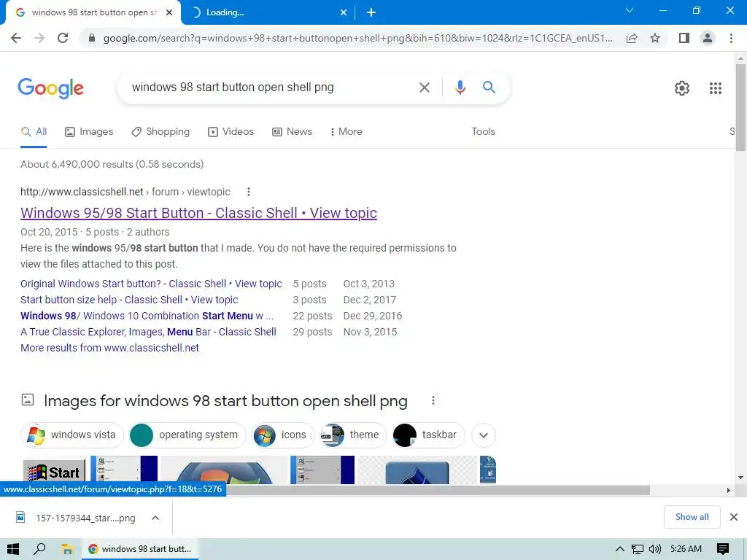Screen dimensions: 747x560
Task: Select the taskbar filter chip
Action: pyautogui.click(x=428, y=435)
